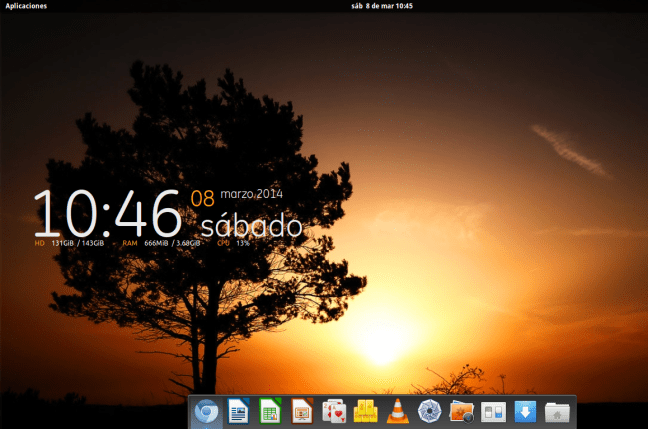Image resolution: width=648 pixels, height=429 pixels.
Task: Click the marzo.2014 date label
Action: (x=250, y=193)
